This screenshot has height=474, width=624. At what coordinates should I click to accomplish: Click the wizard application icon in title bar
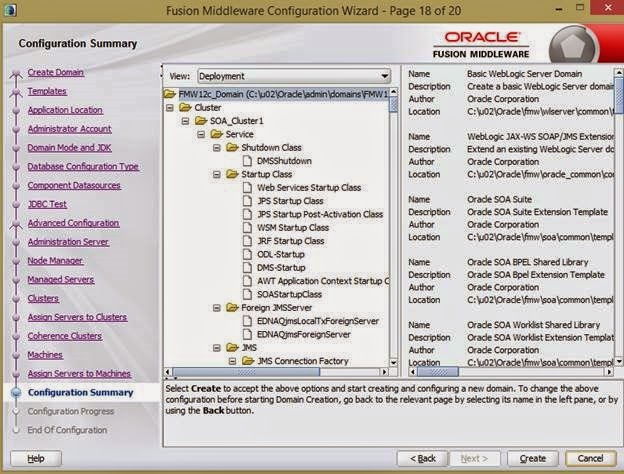coord(10,10)
